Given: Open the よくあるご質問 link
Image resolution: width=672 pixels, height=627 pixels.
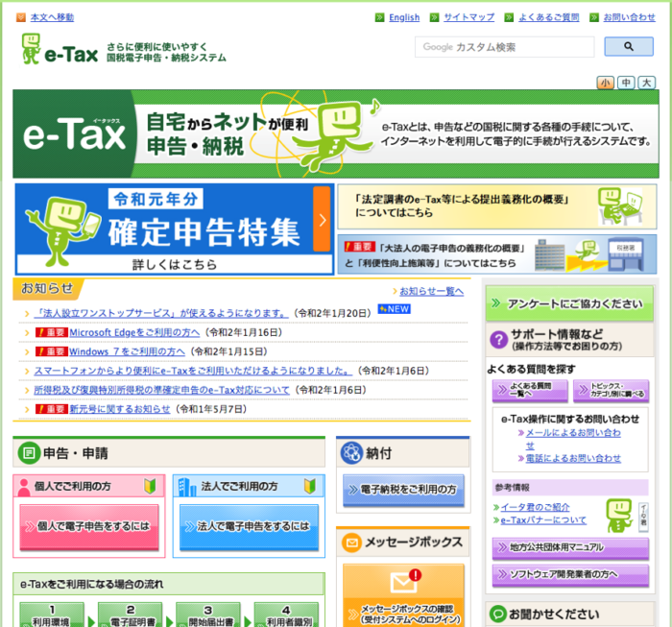Looking at the screenshot, I should pos(548,17).
